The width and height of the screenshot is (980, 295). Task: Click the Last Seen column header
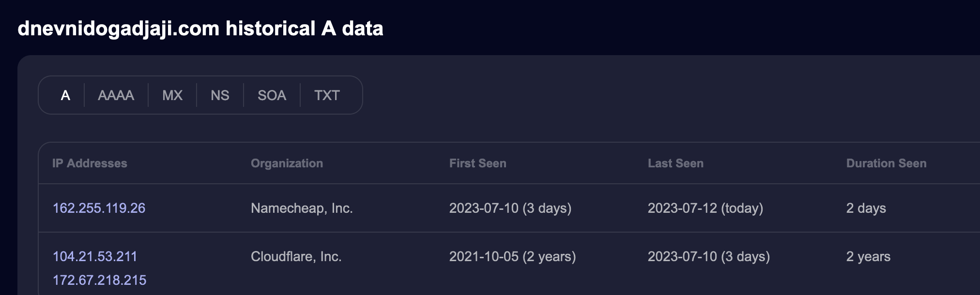click(x=675, y=163)
